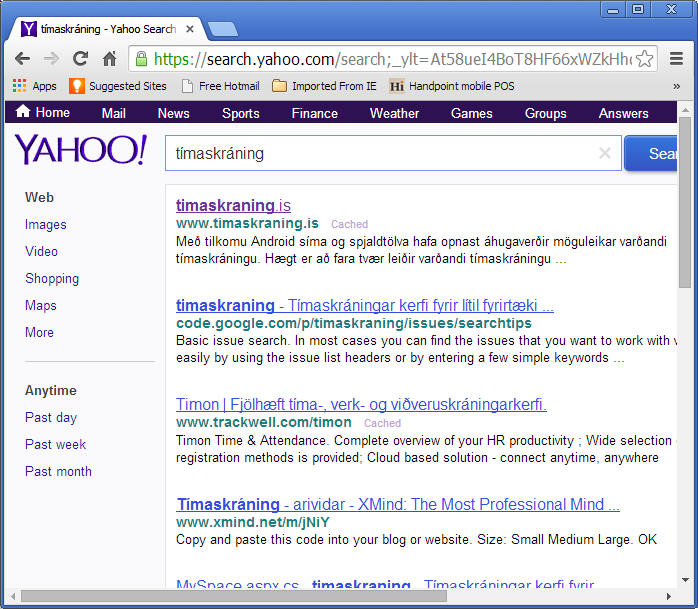Image resolution: width=698 pixels, height=609 pixels.
Task: Click the browser Back arrow
Action: pyautogui.click(x=22, y=58)
